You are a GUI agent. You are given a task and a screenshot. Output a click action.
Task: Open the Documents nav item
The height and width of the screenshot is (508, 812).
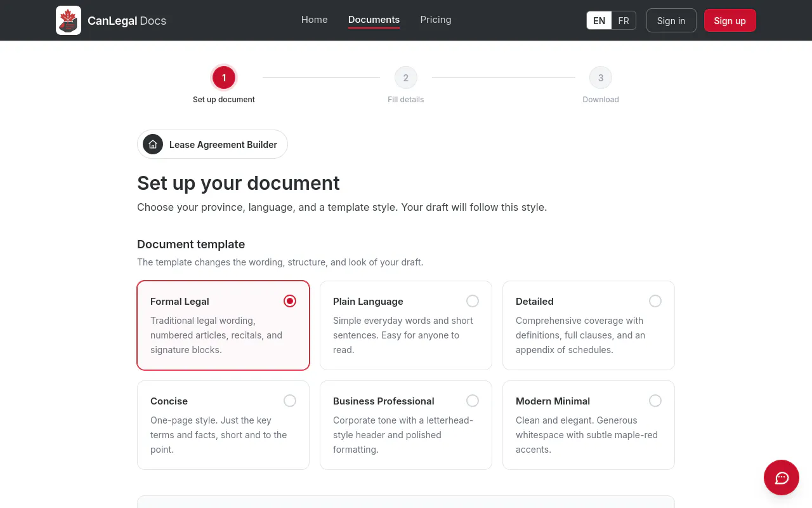point(374,20)
